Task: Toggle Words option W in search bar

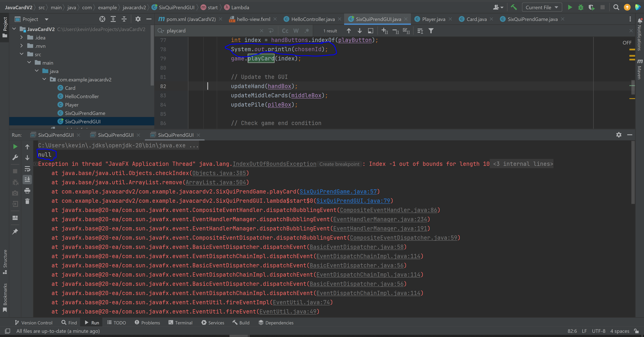Action: [296, 31]
